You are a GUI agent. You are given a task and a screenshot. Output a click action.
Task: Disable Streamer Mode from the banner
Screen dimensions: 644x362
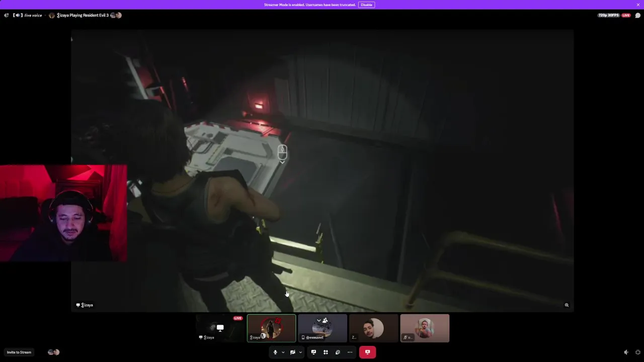click(x=366, y=5)
